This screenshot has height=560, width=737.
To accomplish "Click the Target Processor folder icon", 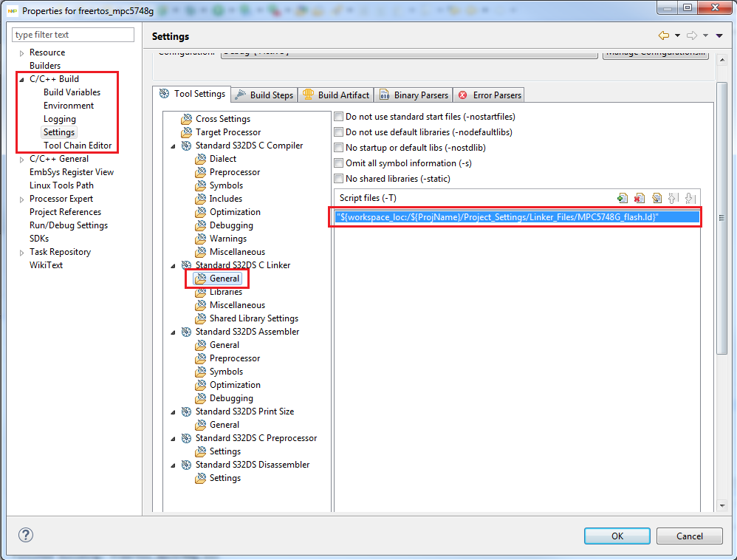I will [187, 132].
